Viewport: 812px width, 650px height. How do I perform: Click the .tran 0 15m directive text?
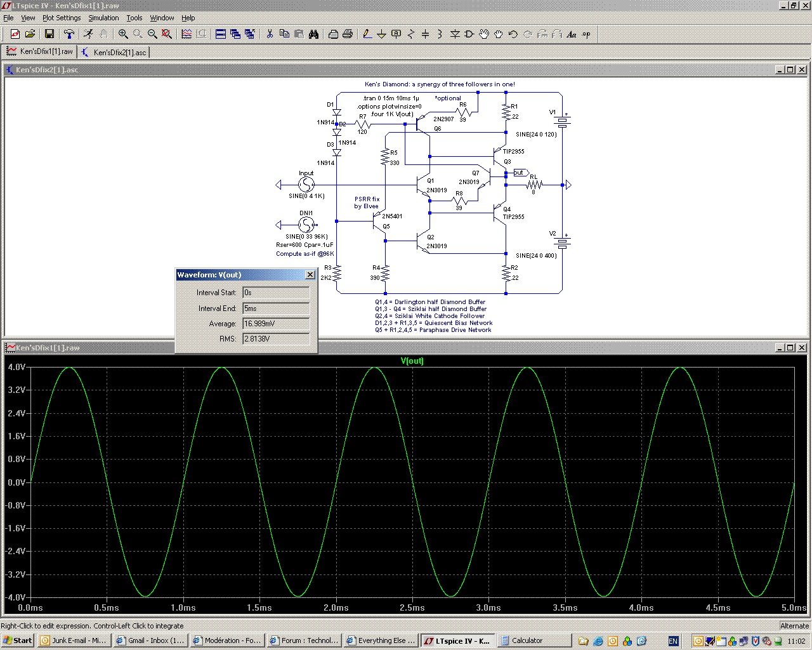pyautogui.click(x=391, y=98)
